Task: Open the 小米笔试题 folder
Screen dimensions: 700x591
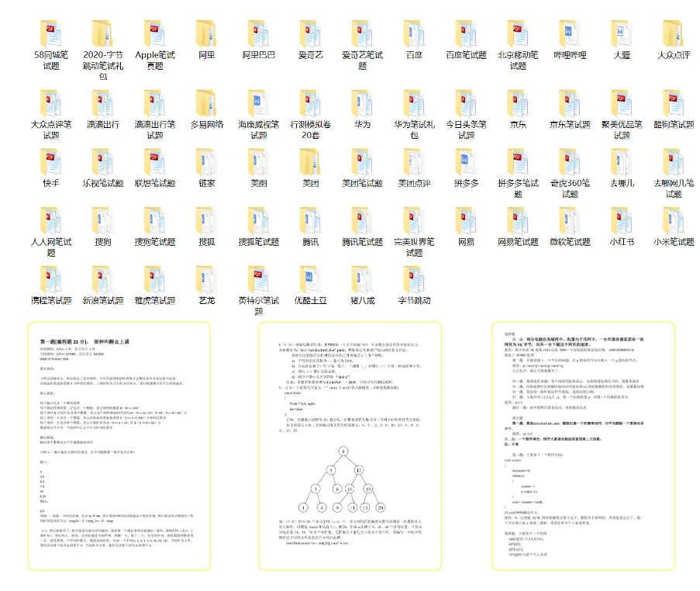Action: 674,221
